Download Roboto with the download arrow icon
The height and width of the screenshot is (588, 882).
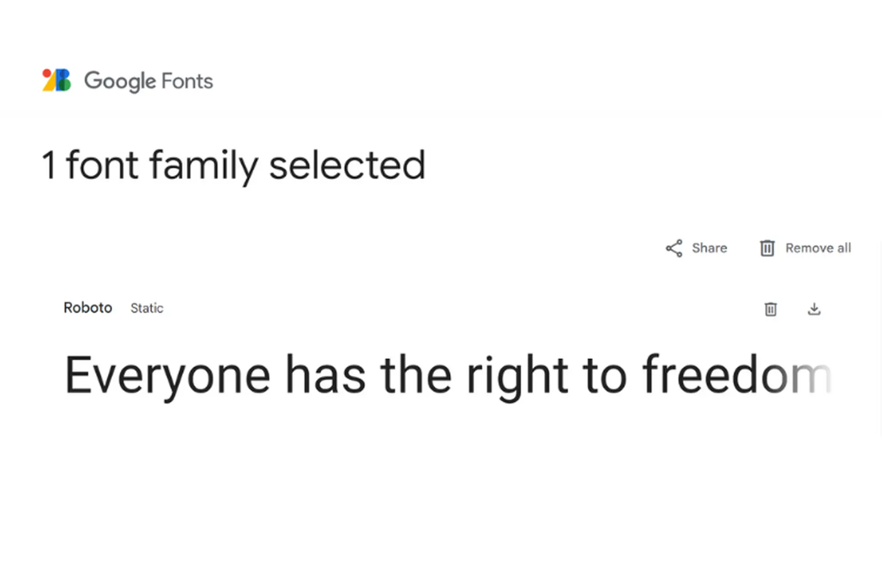(814, 309)
